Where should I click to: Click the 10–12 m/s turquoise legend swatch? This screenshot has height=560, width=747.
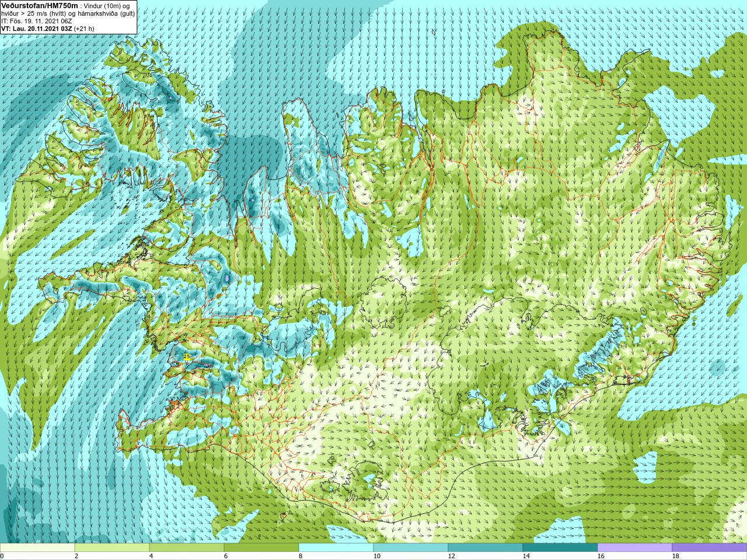tap(411, 548)
